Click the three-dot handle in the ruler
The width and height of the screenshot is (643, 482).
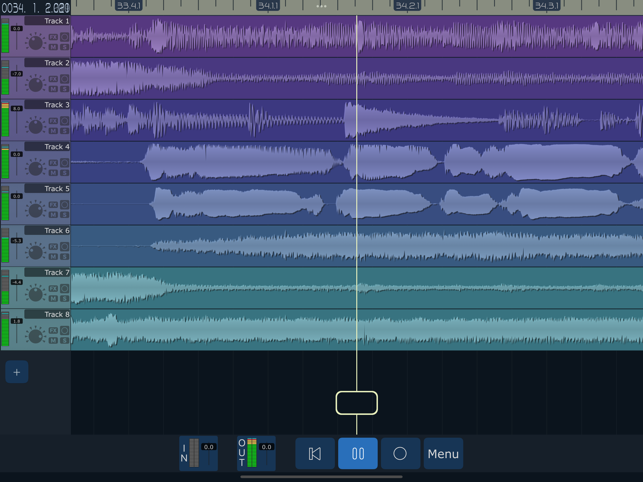[x=322, y=6]
